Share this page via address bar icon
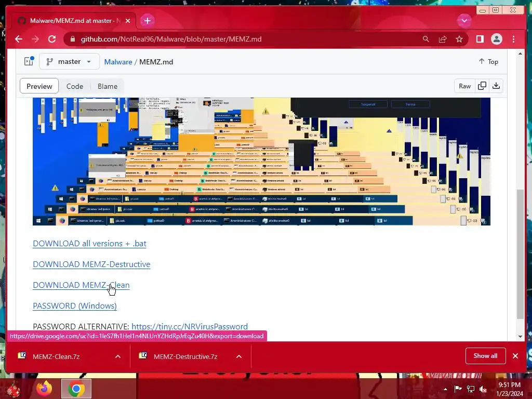This screenshot has width=532, height=399. (443, 39)
